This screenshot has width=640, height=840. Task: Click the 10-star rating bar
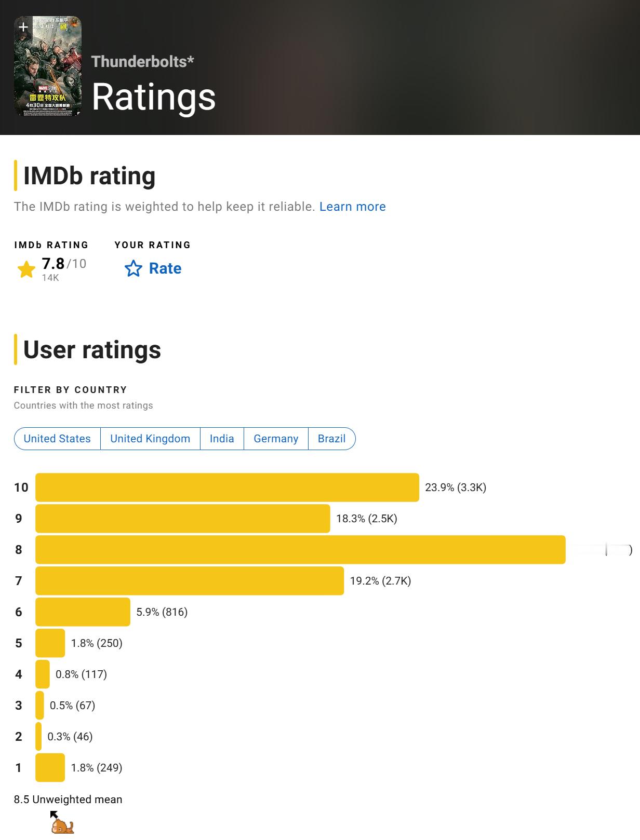point(227,487)
